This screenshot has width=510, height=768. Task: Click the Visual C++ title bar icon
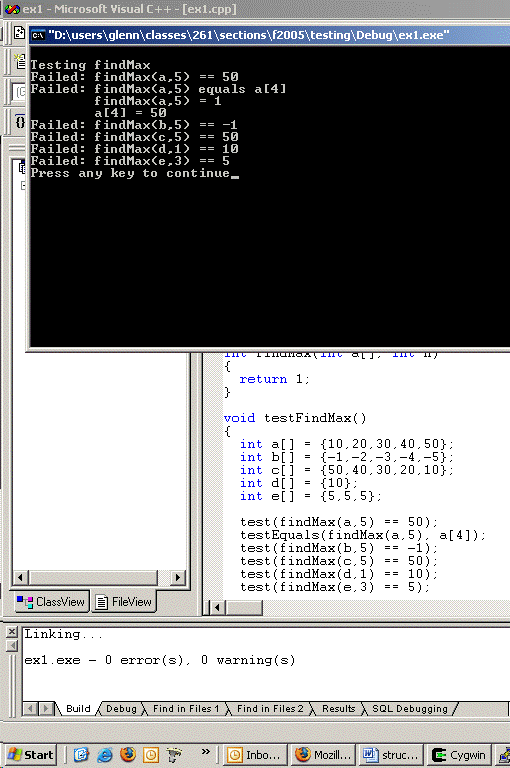pos(12,9)
